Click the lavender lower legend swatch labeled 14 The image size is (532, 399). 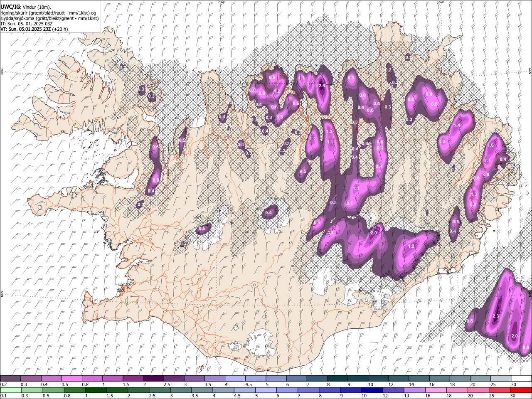click(x=415, y=390)
